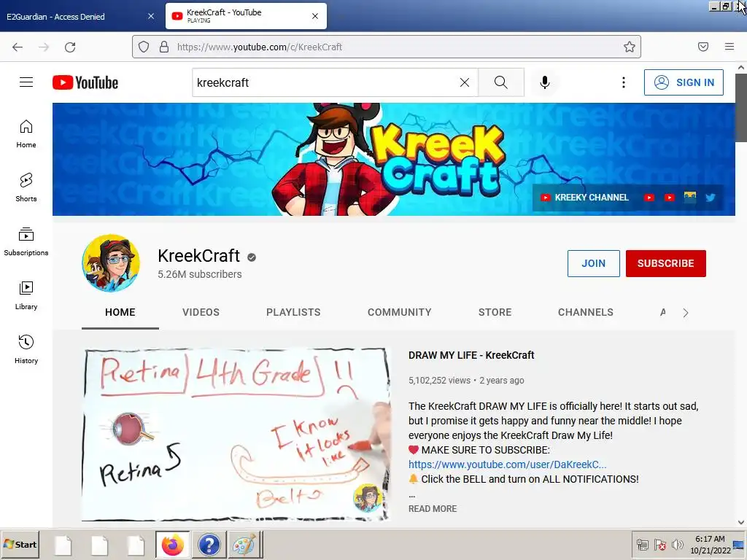Image resolution: width=747 pixels, height=560 pixels.
Task: Click the 5.26M subscribers text
Action: (200, 274)
